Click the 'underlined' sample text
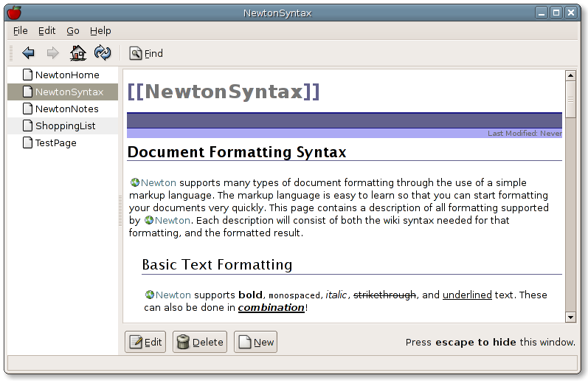Image resolution: width=588 pixels, height=381 pixels. coord(467,295)
